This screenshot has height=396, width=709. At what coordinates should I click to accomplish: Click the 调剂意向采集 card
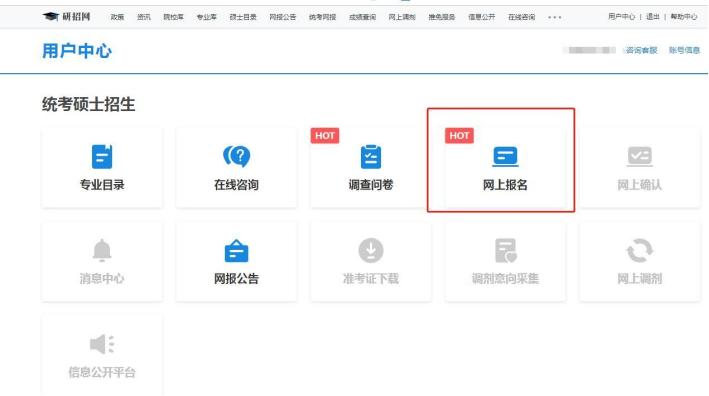[x=505, y=261]
